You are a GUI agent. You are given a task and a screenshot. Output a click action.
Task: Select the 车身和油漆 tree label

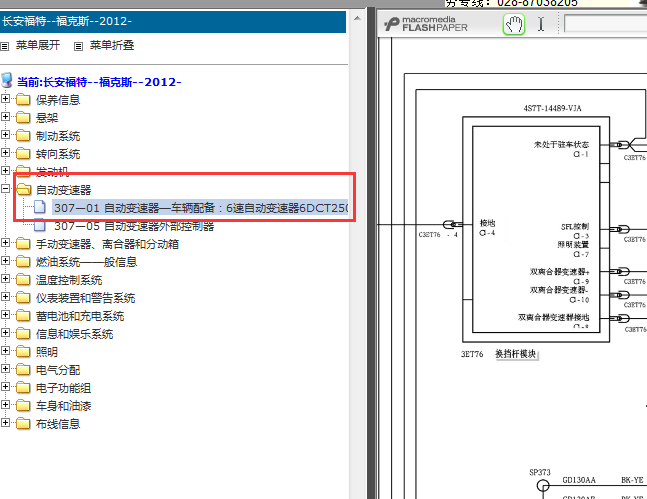[63, 406]
